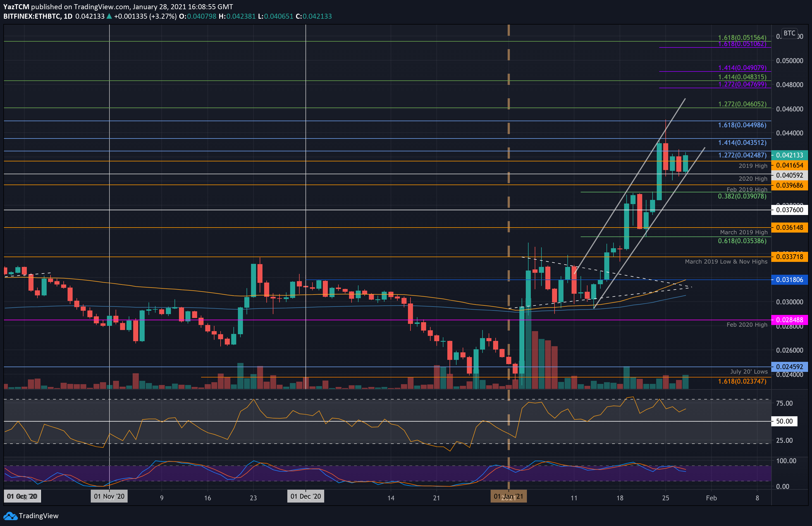The image size is (812, 526).
Task: Click the 'Feb' label on time axis
Action: (711, 498)
